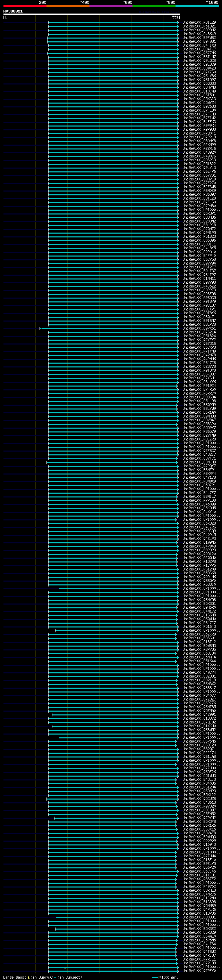Select hit UniRef100_C4Y178
The width and height of the screenshot is (222, 980).
(199, 477)
